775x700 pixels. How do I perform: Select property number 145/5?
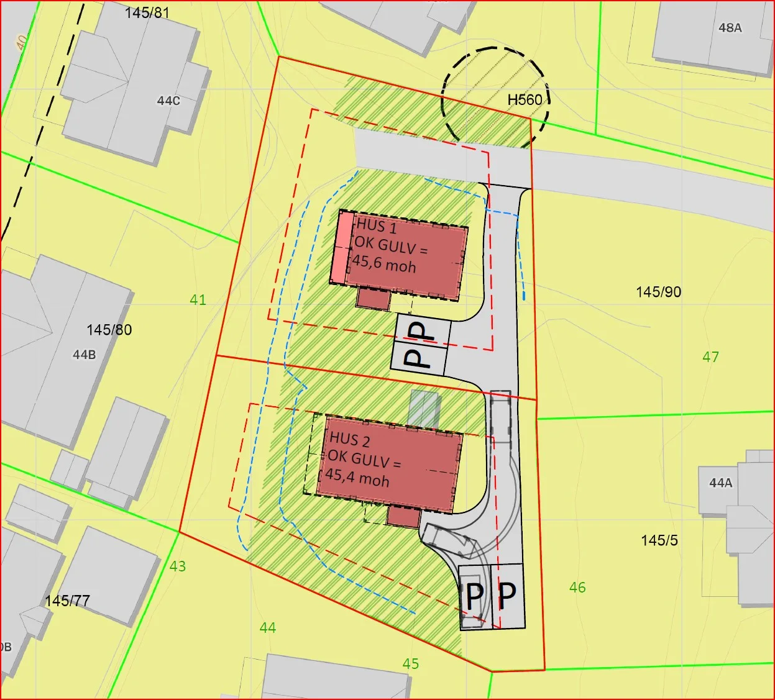(659, 540)
